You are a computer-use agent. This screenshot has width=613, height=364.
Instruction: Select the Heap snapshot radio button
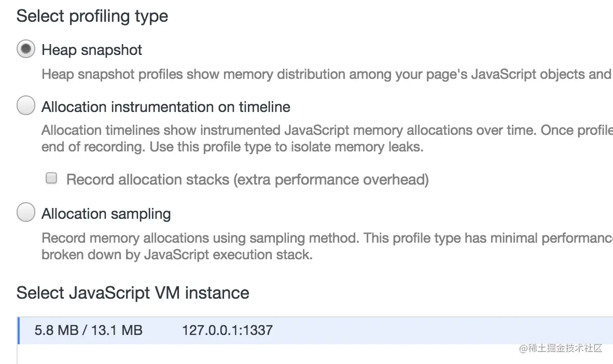pyautogui.click(x=25, y=50)
